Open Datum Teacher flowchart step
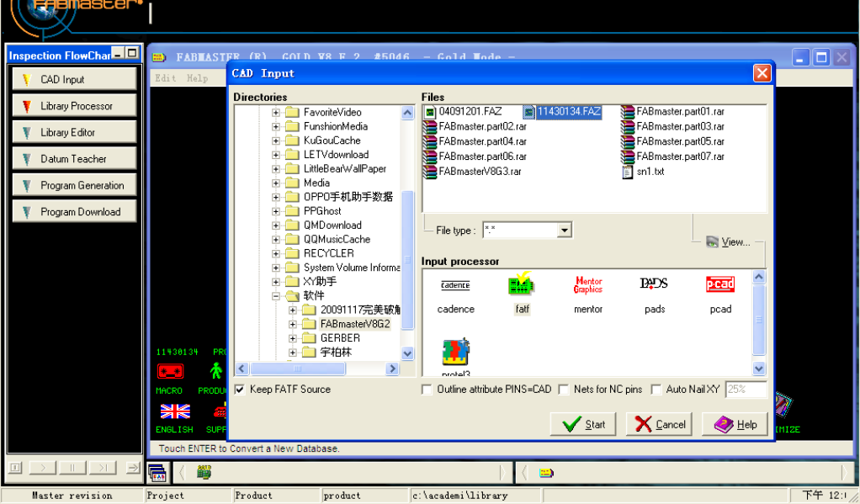The width and height of the screenshot is (860, 504). pyautogui.click(x=75, y=159)
